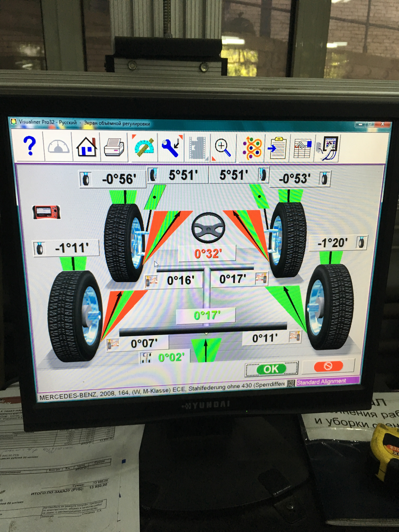
Task: Click the front left camber tire icon
Action: click(x=86, y=179)
